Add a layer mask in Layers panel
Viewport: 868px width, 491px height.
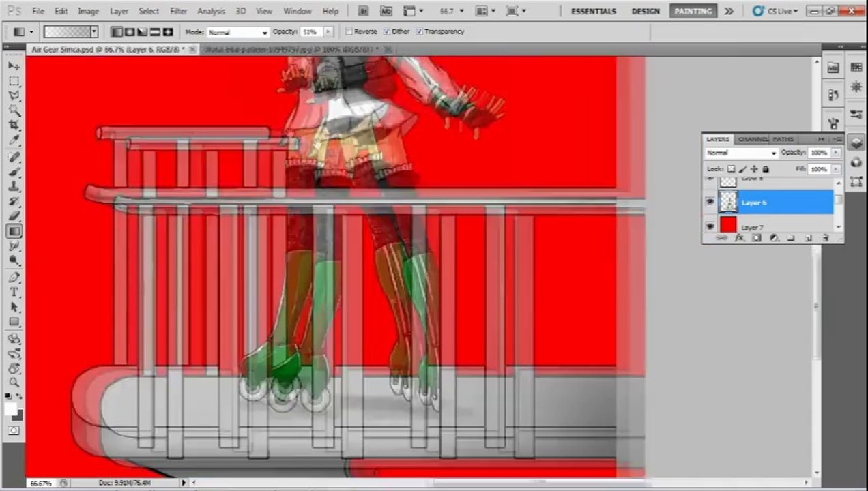coord(756,238)
